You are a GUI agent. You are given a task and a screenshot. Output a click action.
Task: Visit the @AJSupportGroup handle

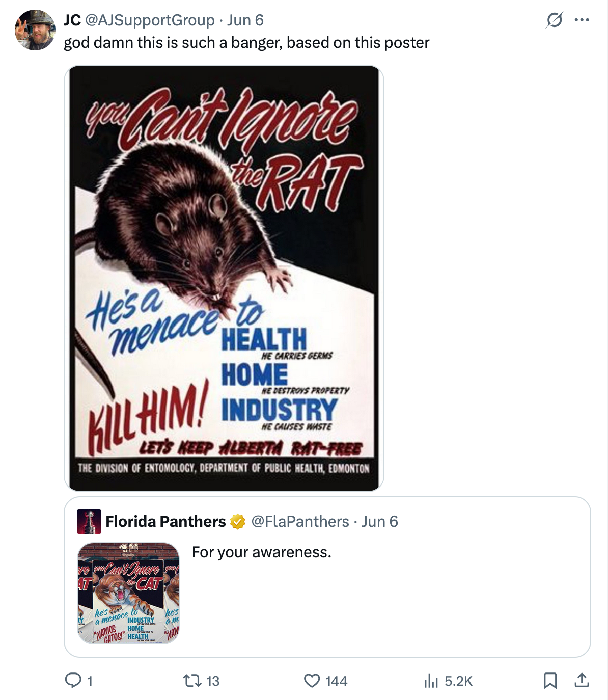point(150,20)
